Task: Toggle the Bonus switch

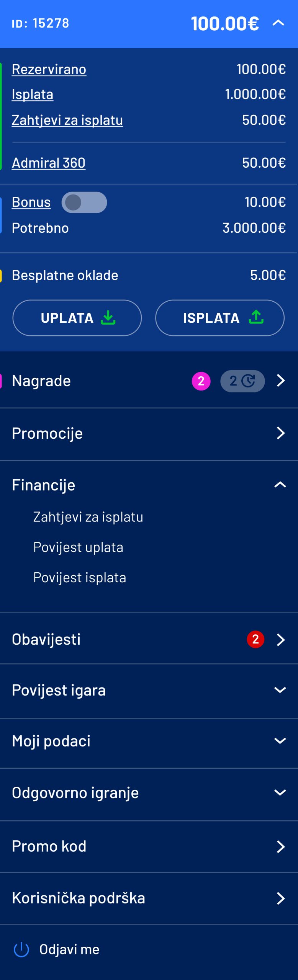Action: tap(84, 203)
